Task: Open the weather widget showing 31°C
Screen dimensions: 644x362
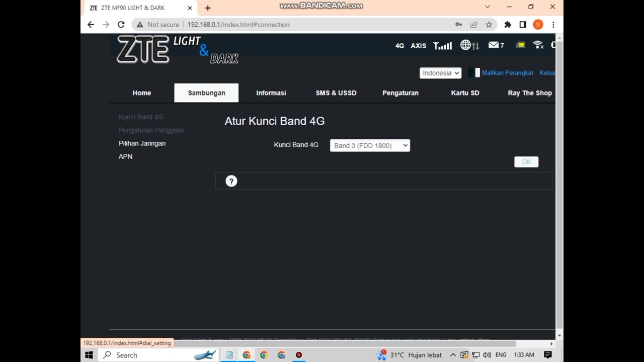Action: [x=409, y=355]
